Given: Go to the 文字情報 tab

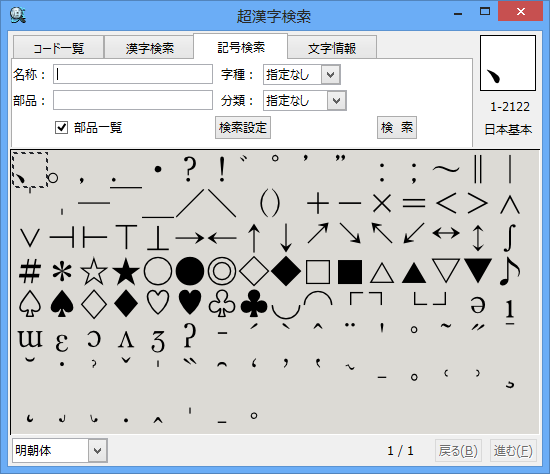Looking at the screenshot, I should coord(332,47).
